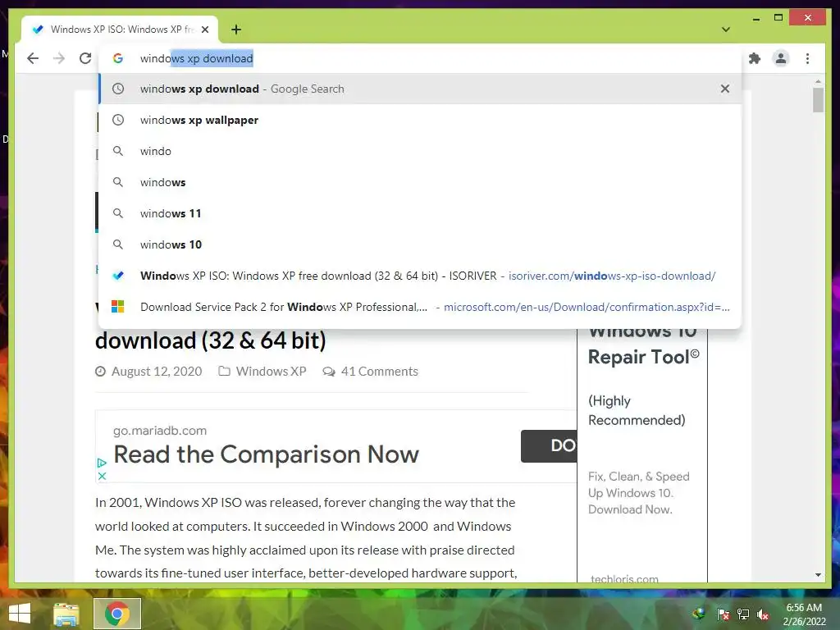Open the ISORIVER Windows XP ISO suggestion

point(420,276)
